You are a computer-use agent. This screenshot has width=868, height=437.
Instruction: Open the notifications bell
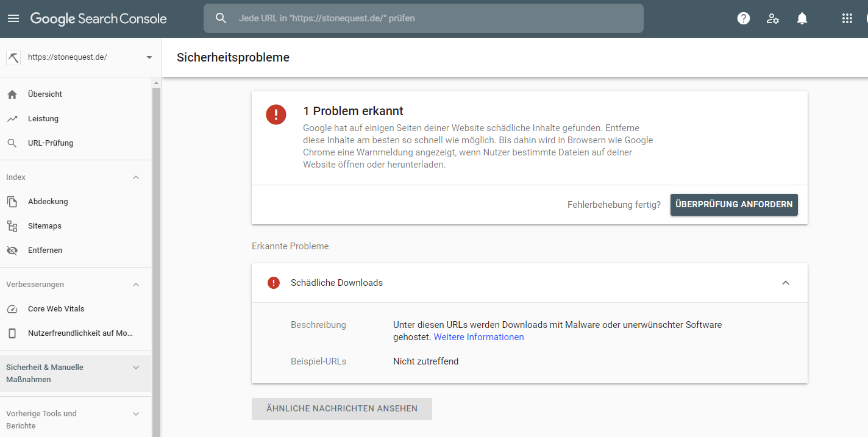(802, 18)
